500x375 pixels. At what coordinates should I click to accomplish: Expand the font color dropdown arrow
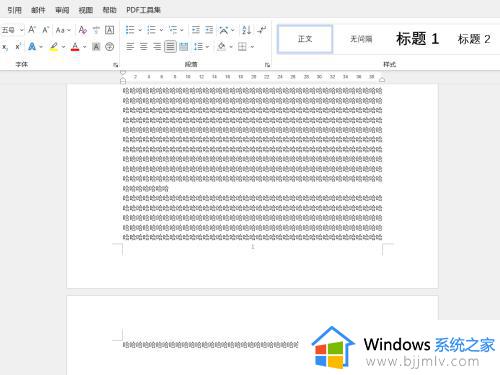point(85,47)
